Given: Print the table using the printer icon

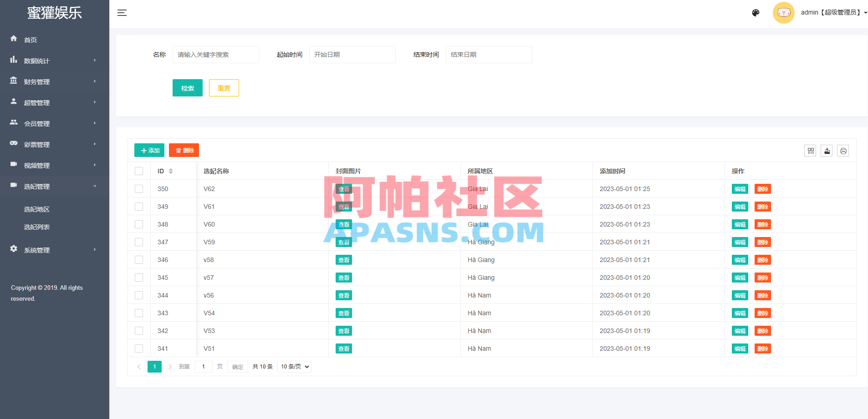Looking at the screenshot, I should click(843, 151).
